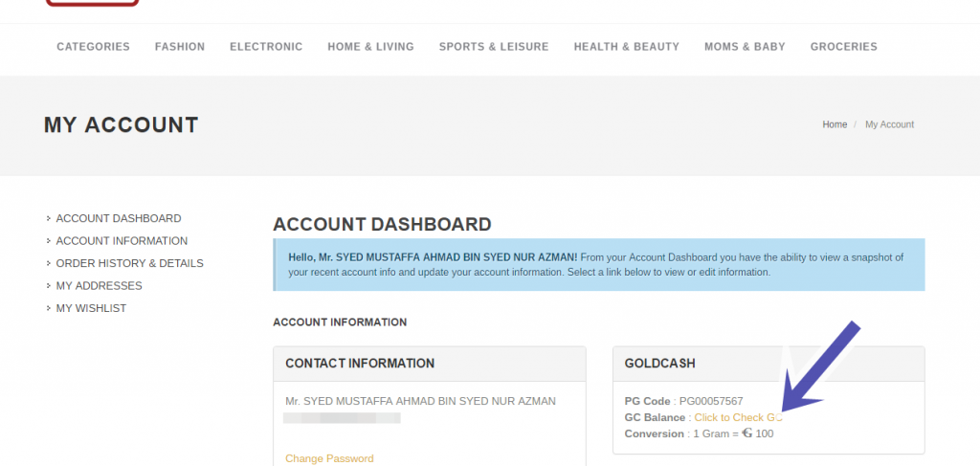Screen dimensions: 980x466
Task: Open Account Information in sidebar
Action: (x=122, y=241)
